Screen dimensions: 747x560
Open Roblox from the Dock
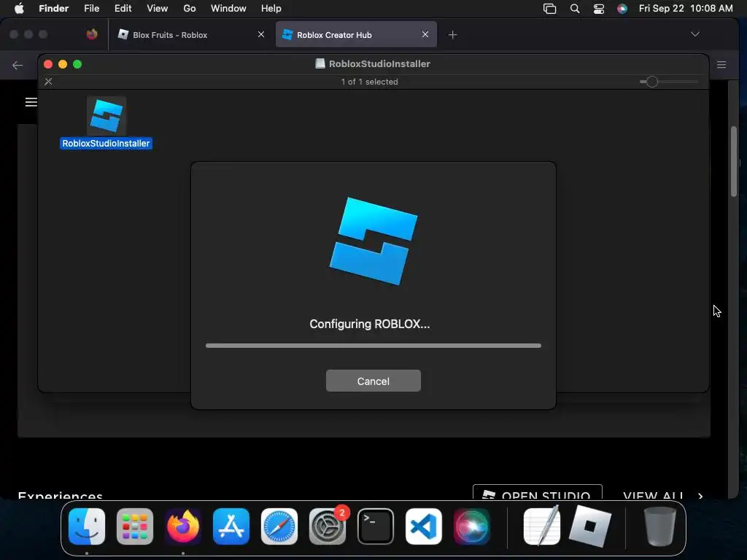click(x=590, y=526)
